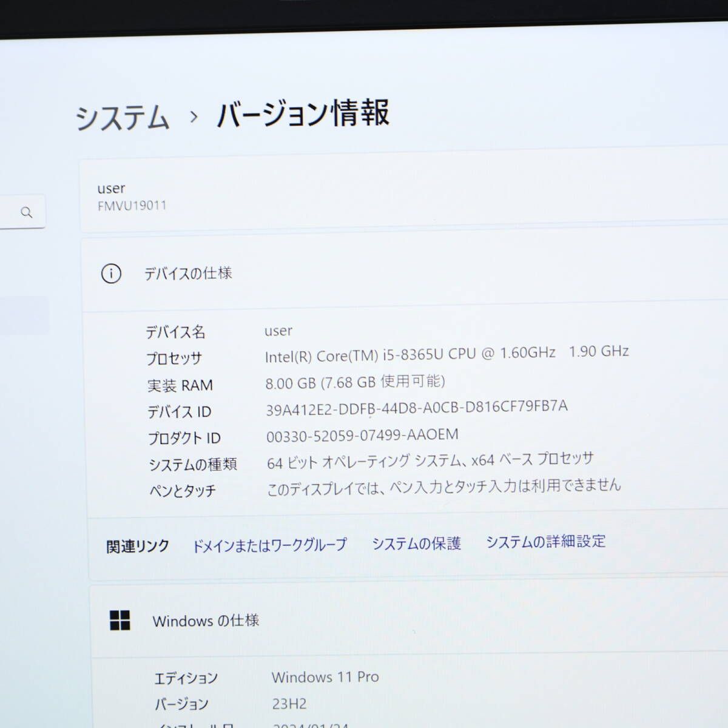Screen dimensions: 728x728
Task: Click the 関連リンク label
Action: click(x=138, y=546)
